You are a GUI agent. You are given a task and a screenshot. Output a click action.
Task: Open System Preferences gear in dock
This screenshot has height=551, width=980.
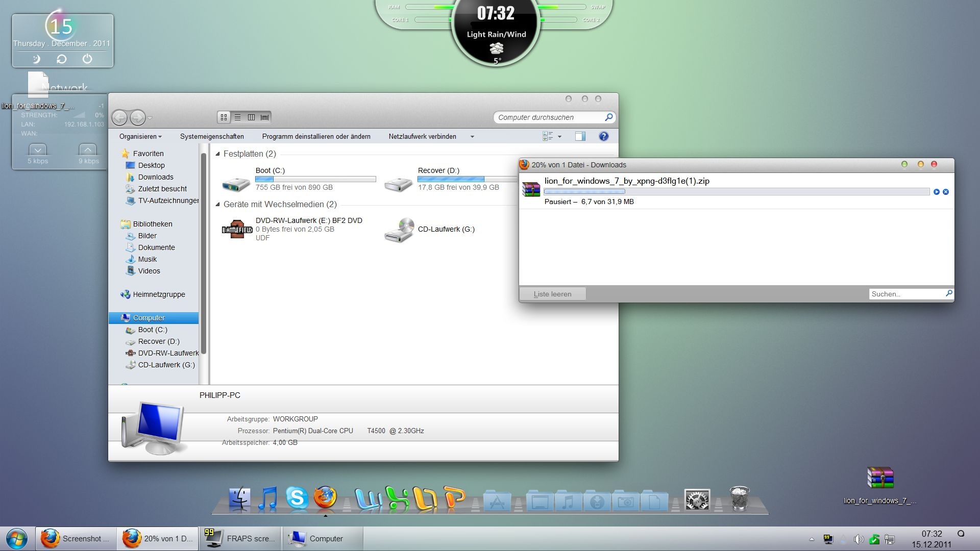coord(697,500)
